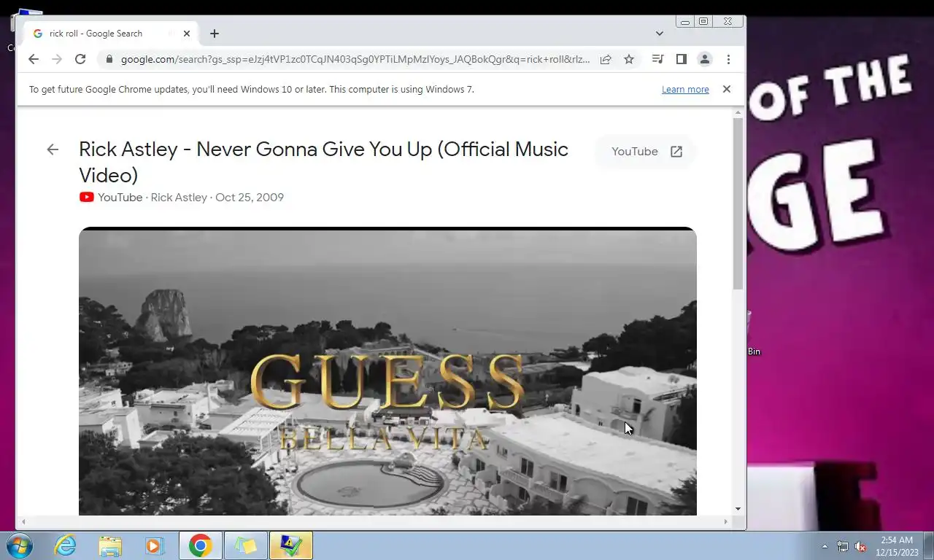Click the scroll down arrow on the vertical scrollbar
934x560 pixels.
738,509
